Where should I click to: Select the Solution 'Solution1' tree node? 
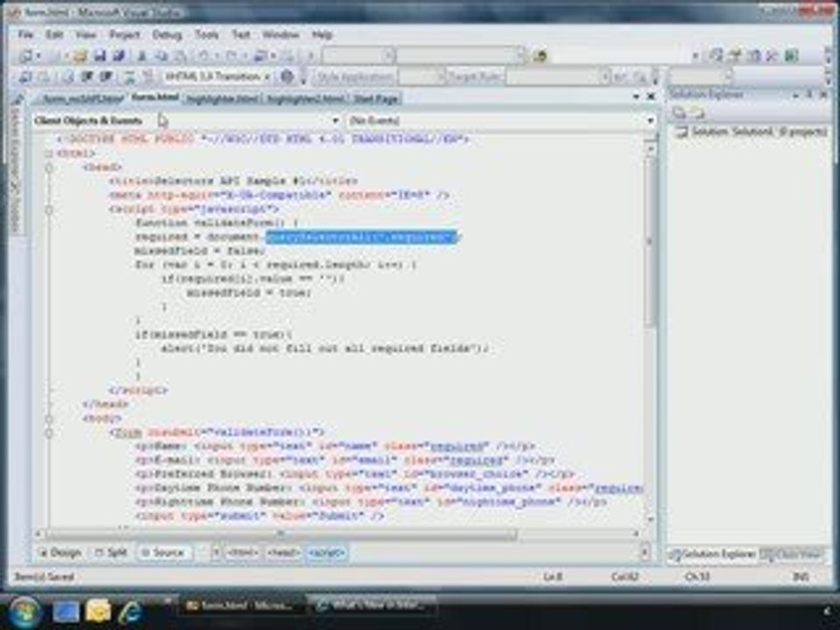752,132
